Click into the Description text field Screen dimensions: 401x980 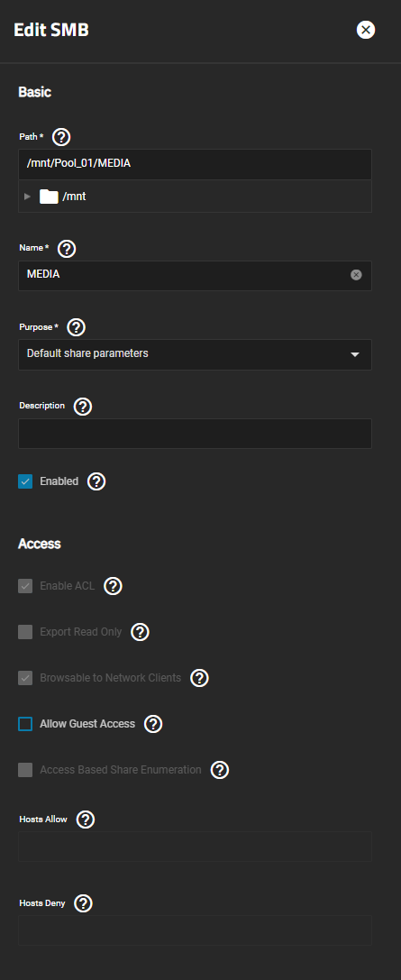(195, 433)
